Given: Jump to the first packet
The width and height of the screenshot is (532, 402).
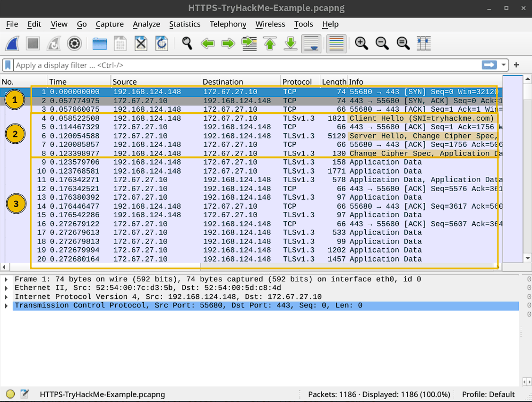Looking at the screenshot, I should coord(270,44).
